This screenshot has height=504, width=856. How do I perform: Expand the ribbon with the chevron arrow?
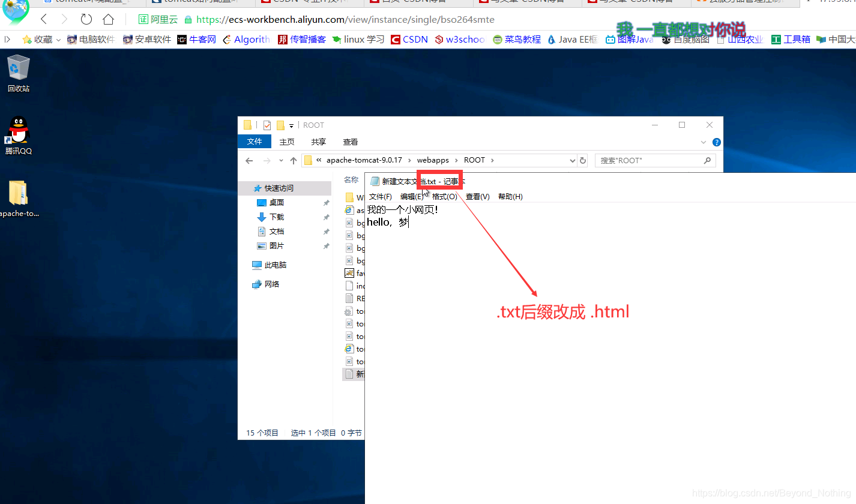703,142
